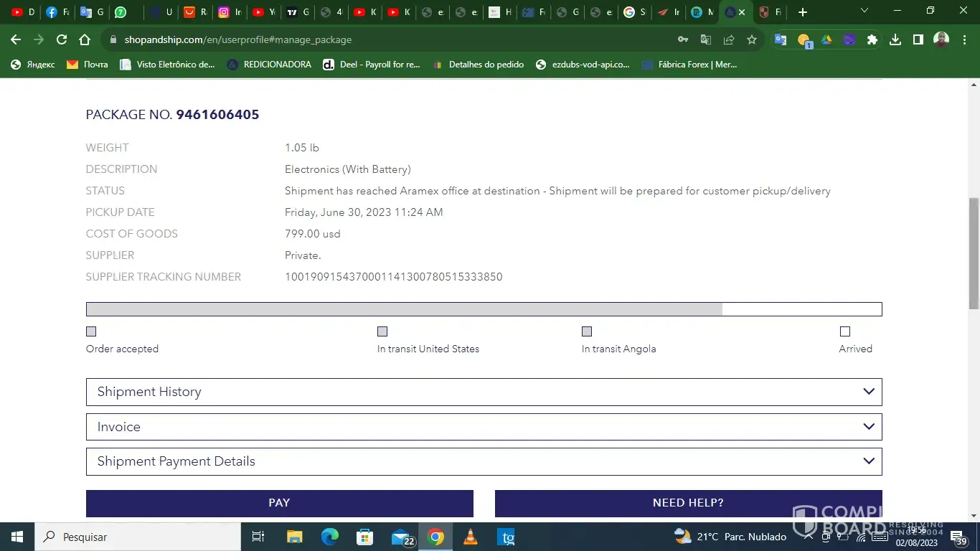Open the Google Translate icon in address bar
Viewport: 980px width, 551px height.
(x=706, y=40)
